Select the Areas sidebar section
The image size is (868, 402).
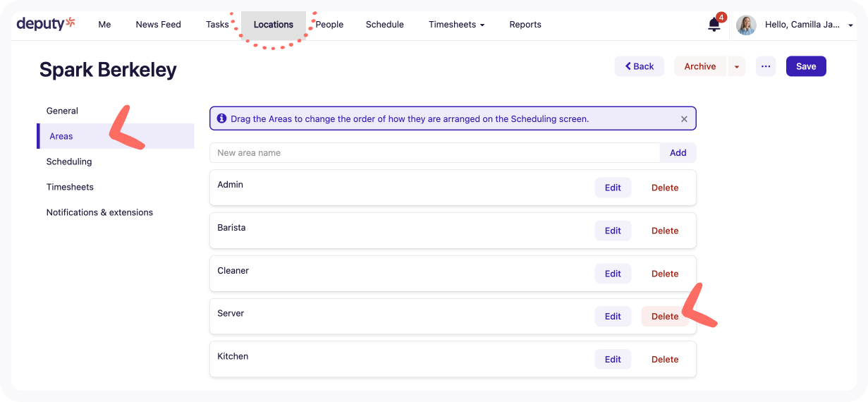116,136
